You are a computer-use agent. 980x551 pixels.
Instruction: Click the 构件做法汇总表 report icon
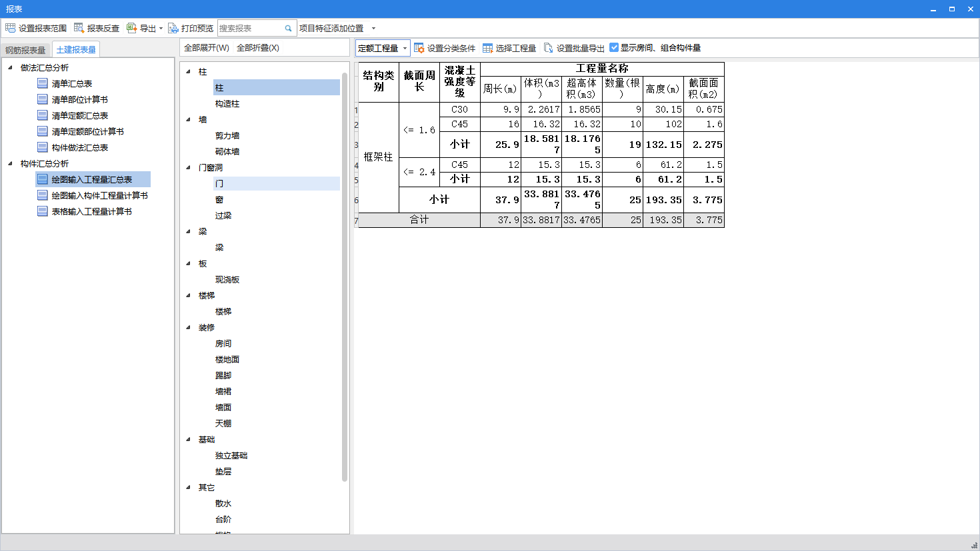click(43, 147)
